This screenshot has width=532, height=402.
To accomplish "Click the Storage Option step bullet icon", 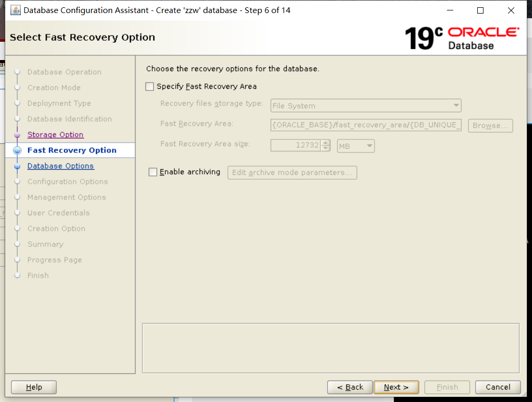I will (x=17, y=135).
